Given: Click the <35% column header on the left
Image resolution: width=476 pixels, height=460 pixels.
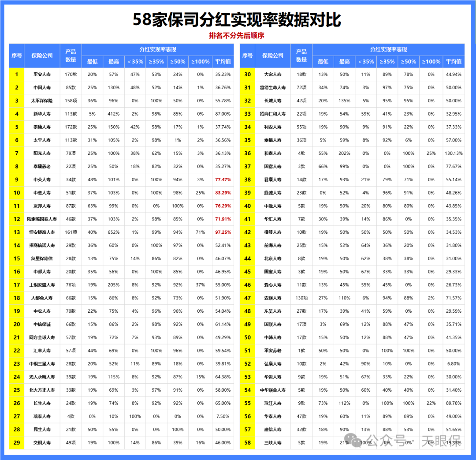Looking at the screenshot, I should [x=135, y=62].
